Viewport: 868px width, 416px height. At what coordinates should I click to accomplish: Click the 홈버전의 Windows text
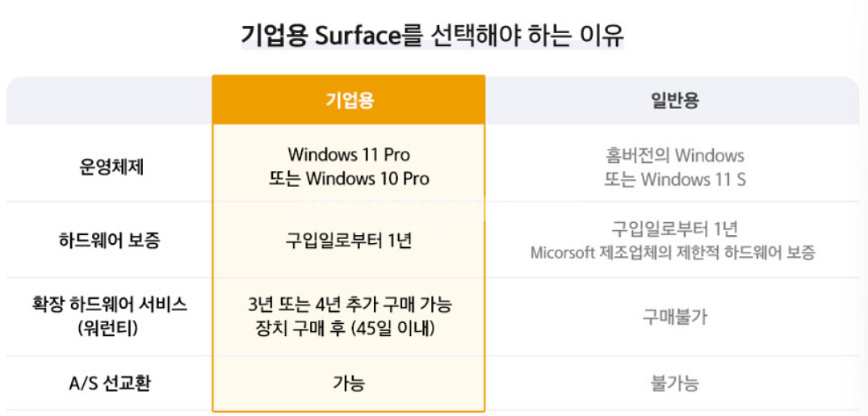point(674,155)
